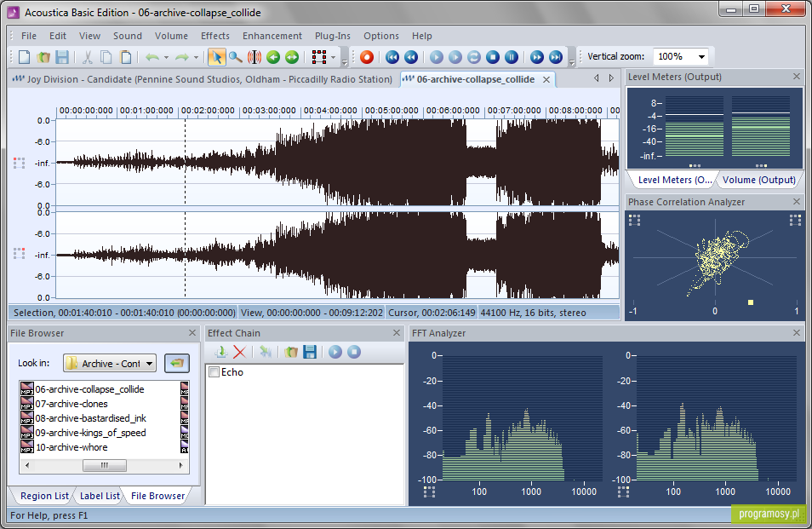
Task: Expand the transport toolbar overflow chevron
Action: 572,61
